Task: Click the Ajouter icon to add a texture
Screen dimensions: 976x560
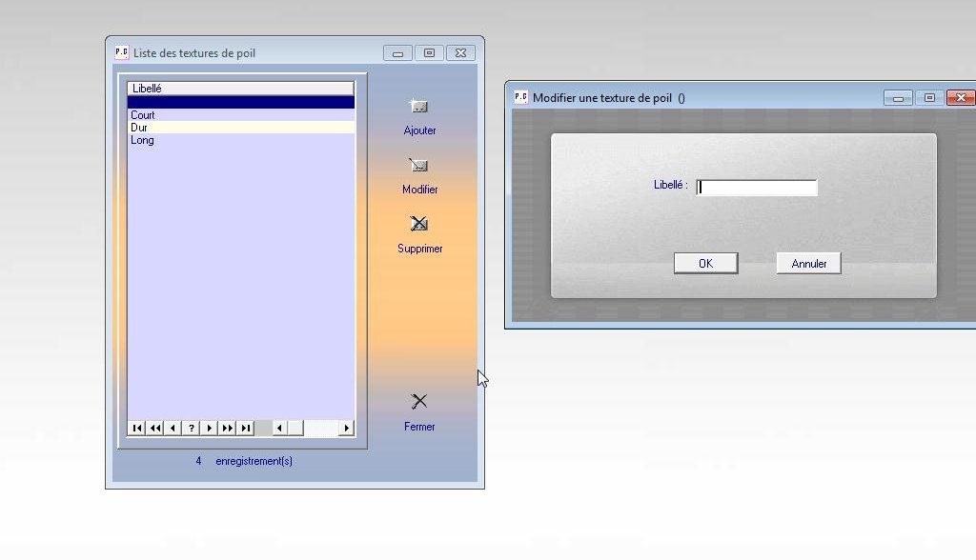Action: [418, 107]
